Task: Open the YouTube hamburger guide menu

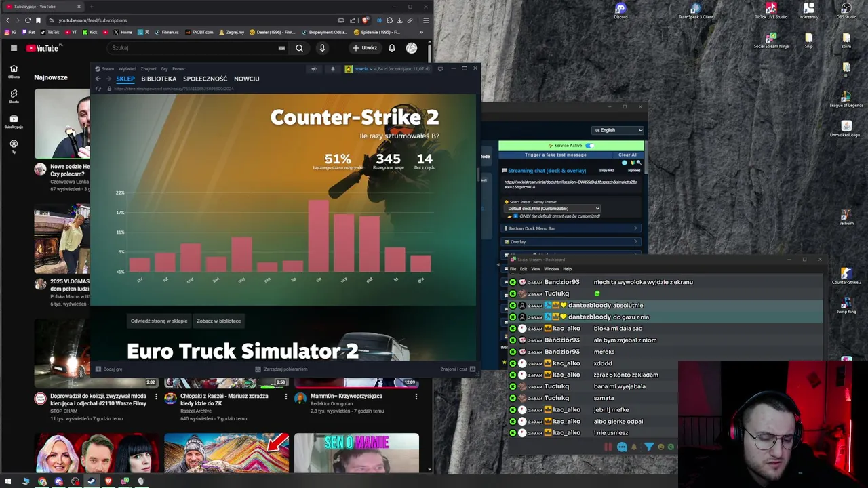Action: click(14, 48)
